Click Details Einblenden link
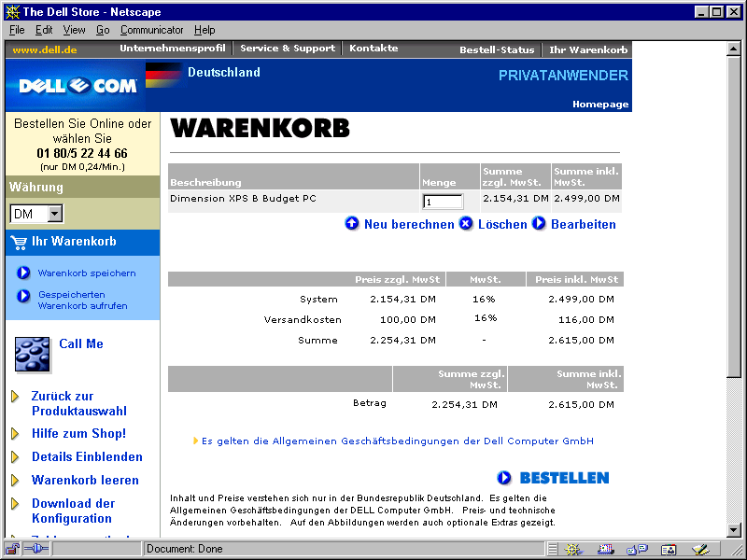The image size is (747, 560). [x=87, y=456]
